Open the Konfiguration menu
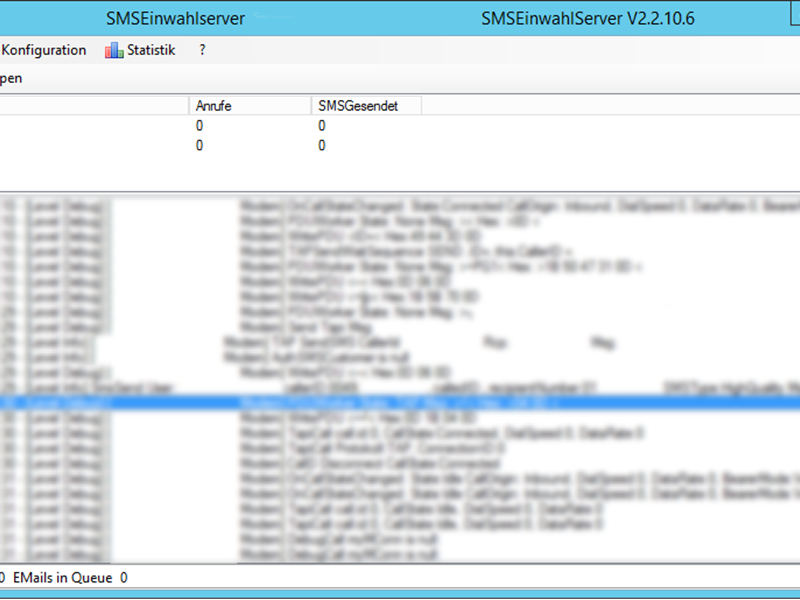This screenshot has width=800, height=600. pyautogui.click(x=44, y=50)
